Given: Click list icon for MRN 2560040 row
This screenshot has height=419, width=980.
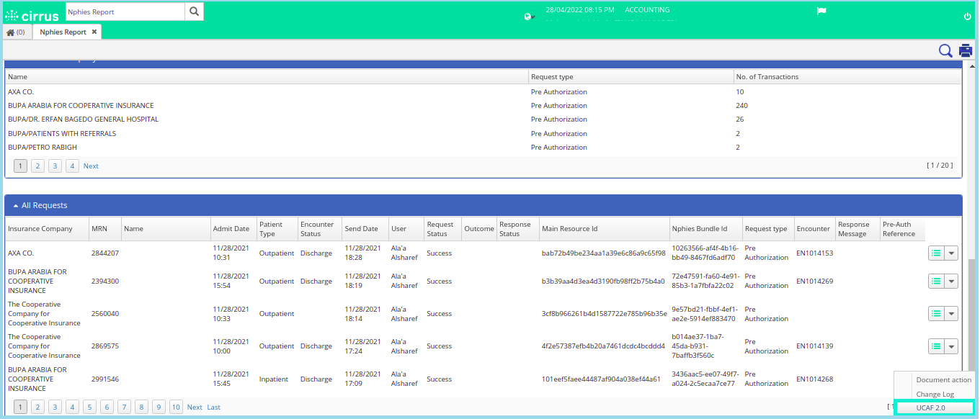Looking at the screenshot, I should 936,314.
